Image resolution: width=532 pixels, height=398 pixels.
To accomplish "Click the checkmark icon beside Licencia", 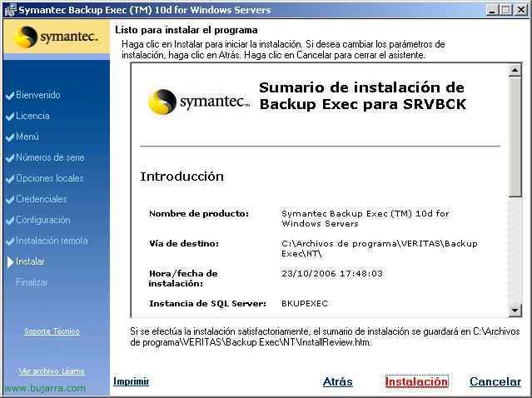I will pyautogui.click(x=10, y=117).
